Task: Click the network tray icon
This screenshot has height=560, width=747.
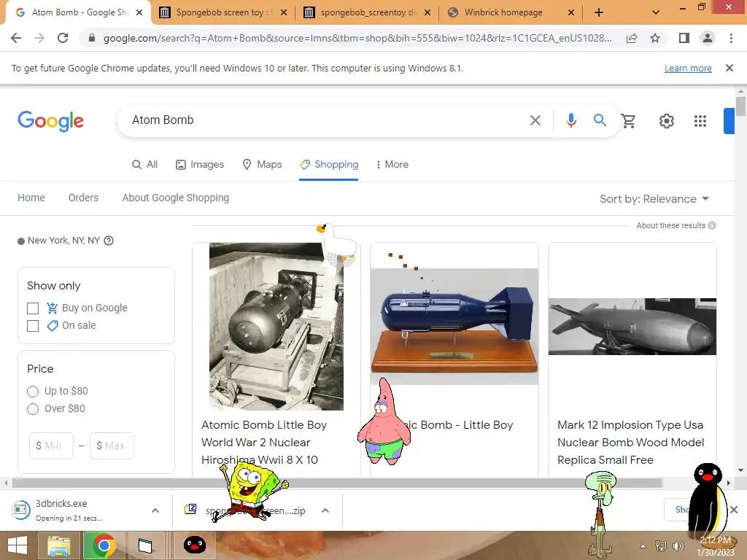Action: coord(660,546)
